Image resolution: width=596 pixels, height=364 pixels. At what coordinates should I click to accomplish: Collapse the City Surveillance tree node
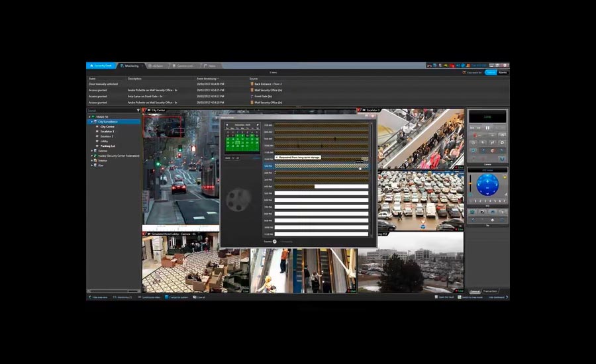pyautogui.click(x=92, y=122)
